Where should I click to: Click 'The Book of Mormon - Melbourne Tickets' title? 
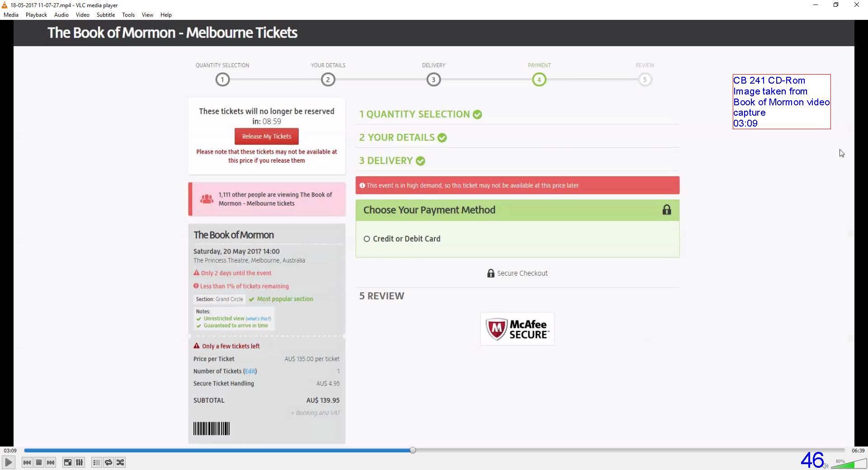pos(172,33)
